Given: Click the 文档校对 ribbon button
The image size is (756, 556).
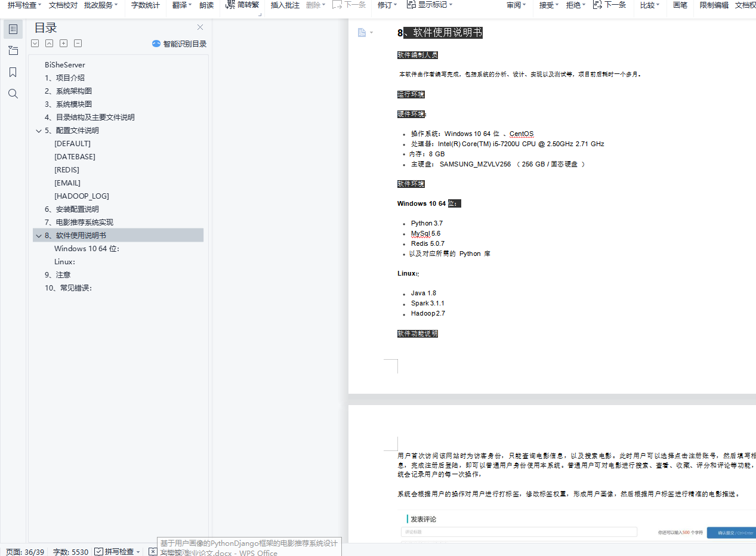Looking at the screenshot, I should click(x=63, y=5).
